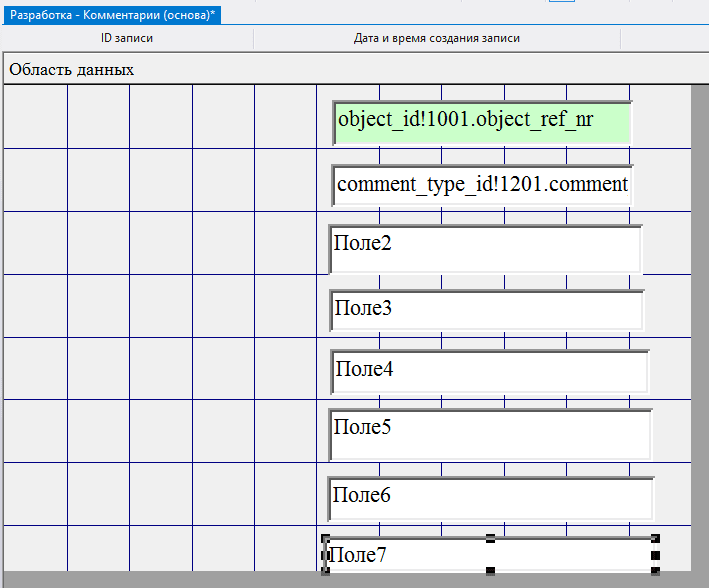Click bottom-middle resize handle of Поле7

click(490, 571)
